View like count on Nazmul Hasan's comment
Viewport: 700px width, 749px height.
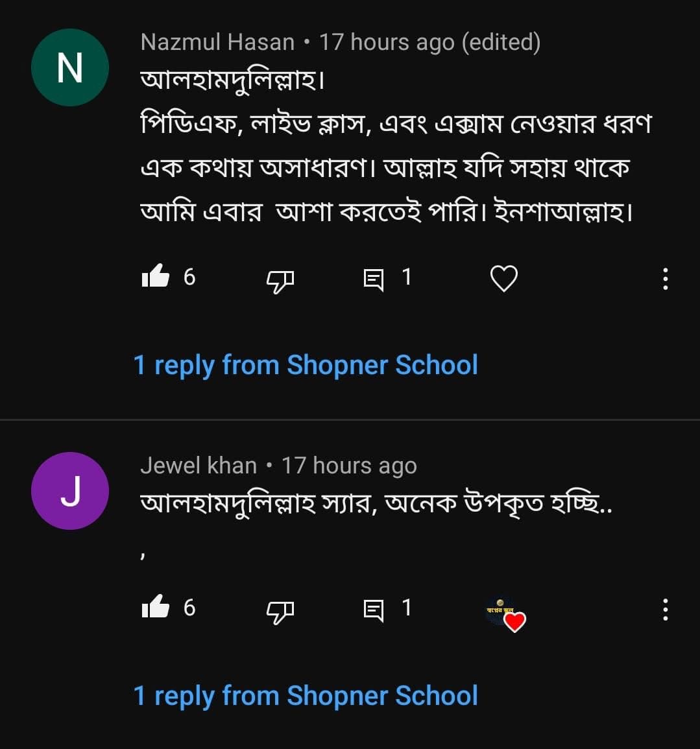(189, 277)
